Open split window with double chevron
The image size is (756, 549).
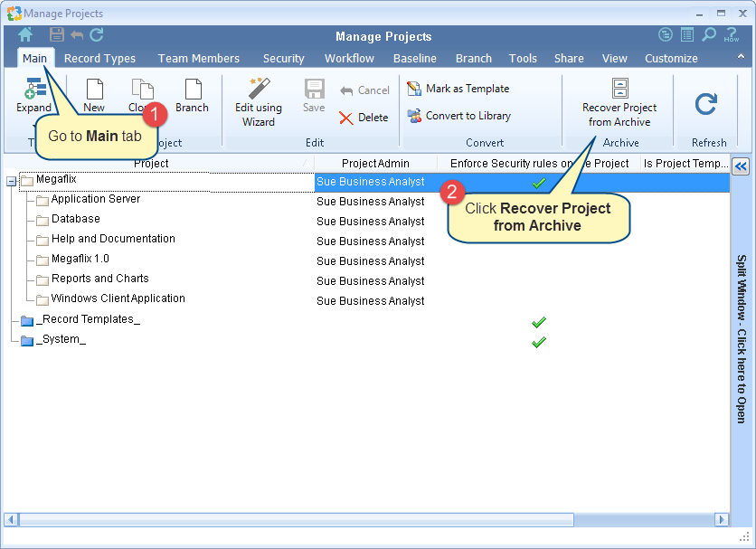741,167
